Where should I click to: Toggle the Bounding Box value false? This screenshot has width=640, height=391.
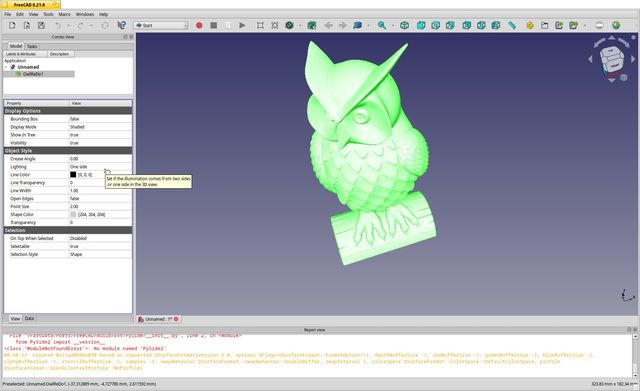point(100,119)
